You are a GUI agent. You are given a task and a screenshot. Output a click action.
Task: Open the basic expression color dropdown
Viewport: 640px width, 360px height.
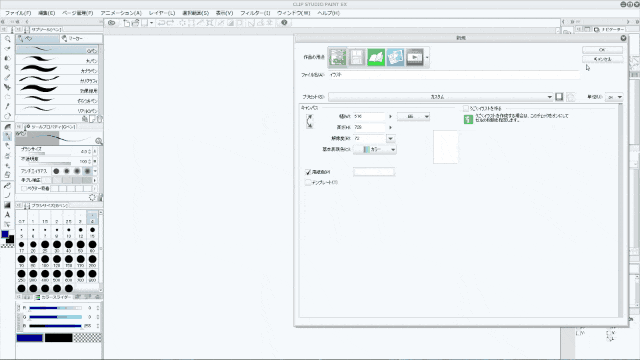click(375, 149)
